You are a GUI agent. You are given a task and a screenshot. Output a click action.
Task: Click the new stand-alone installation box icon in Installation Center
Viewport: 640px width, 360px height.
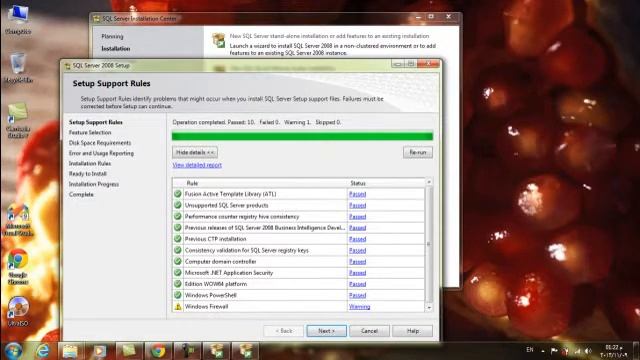click(x=219, y=40)
